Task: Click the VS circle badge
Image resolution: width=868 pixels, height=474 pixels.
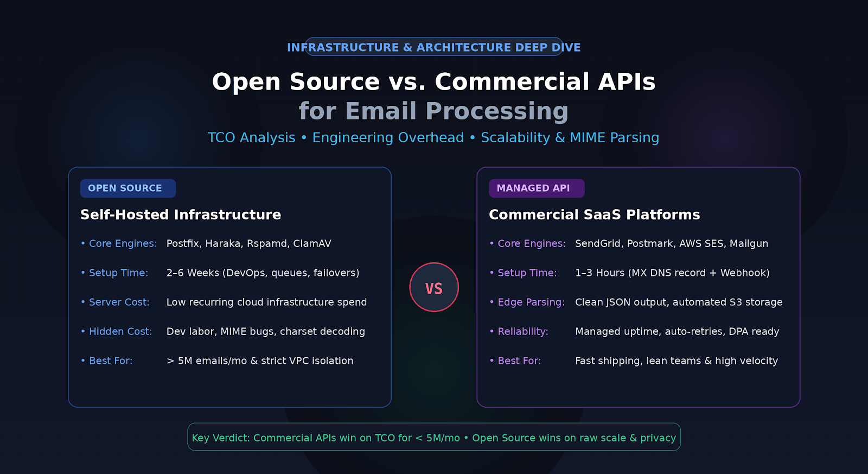Action: click(434, 287)
